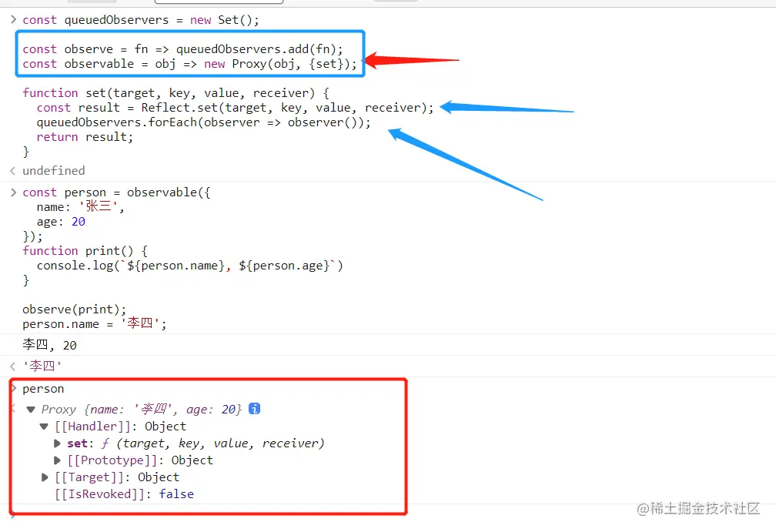Click the '[[Handler]]: Object' label
776x532 pixels.
point(120,426)
